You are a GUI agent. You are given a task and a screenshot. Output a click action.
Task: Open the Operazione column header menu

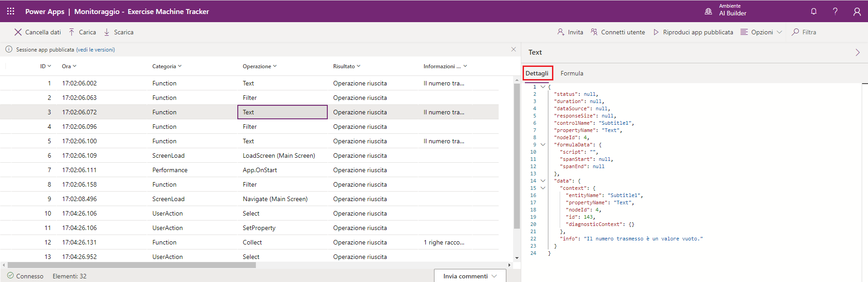coord(259,66)
